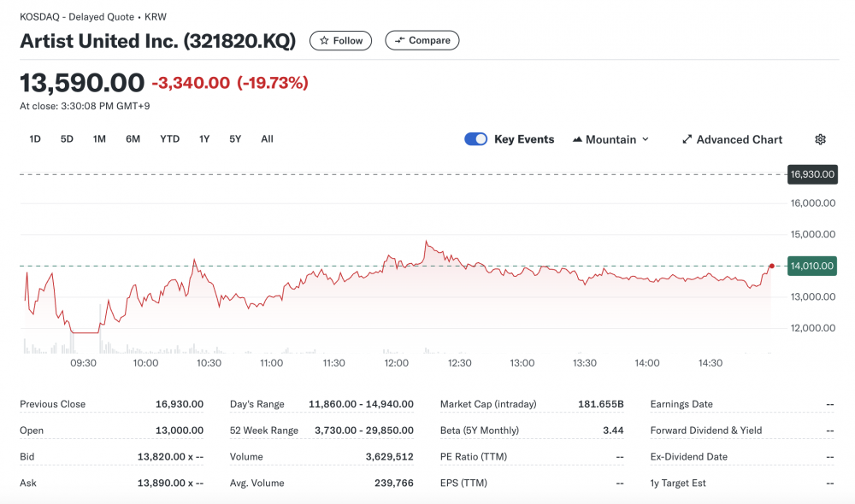Click the 12:00 time axis label
This screenshot has height=504, width=855.
(397, 363)
